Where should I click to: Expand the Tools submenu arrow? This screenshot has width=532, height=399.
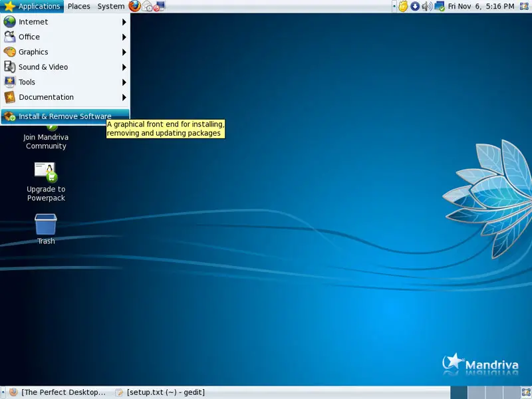click(124, 82)
